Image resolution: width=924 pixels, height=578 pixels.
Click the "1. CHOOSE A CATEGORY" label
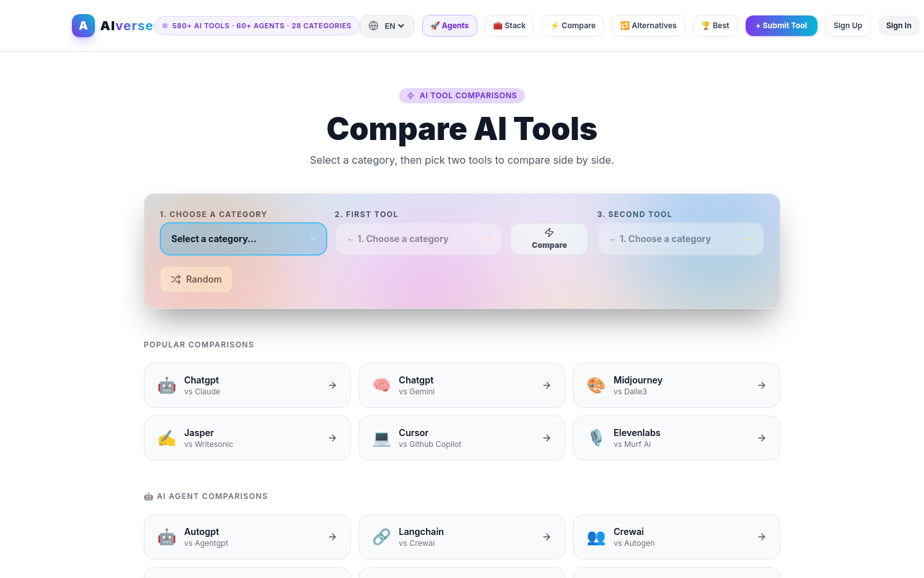[213, 215]
